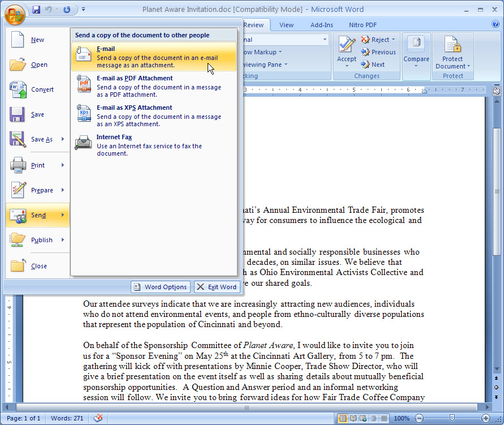Go to the Next change
504x425 pixels.
pyautogui.click(x=373, y=65)
